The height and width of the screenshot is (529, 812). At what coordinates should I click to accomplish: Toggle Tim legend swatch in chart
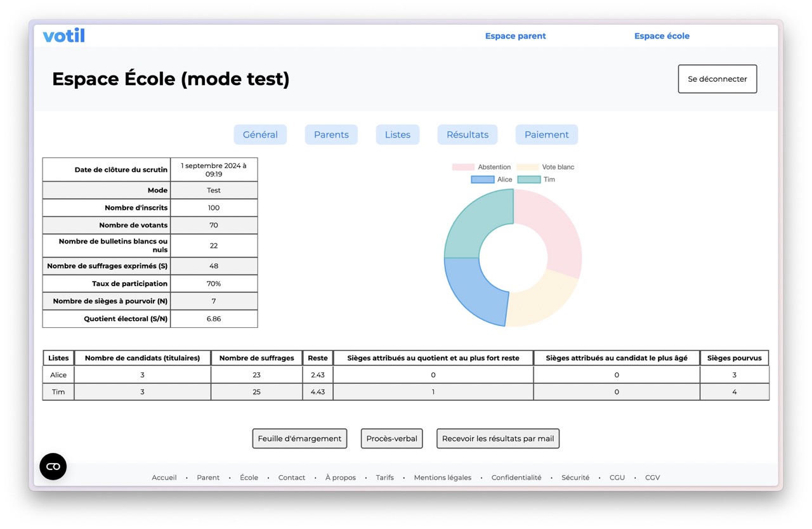point(529,180)
